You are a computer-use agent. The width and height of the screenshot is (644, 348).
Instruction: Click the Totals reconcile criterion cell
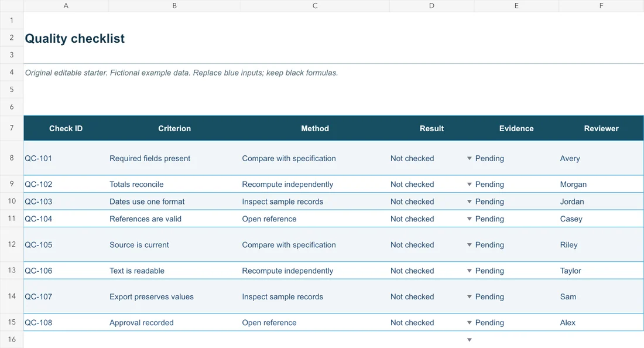click(x=174, y=185)
